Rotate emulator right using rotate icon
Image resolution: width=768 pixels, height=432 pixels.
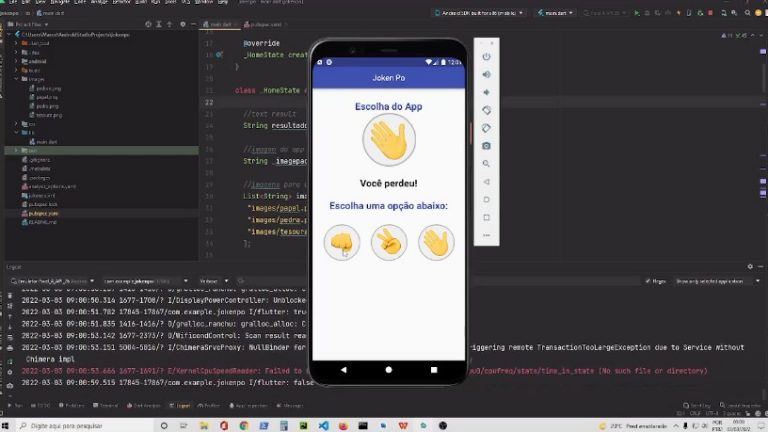tap(486, 128)
